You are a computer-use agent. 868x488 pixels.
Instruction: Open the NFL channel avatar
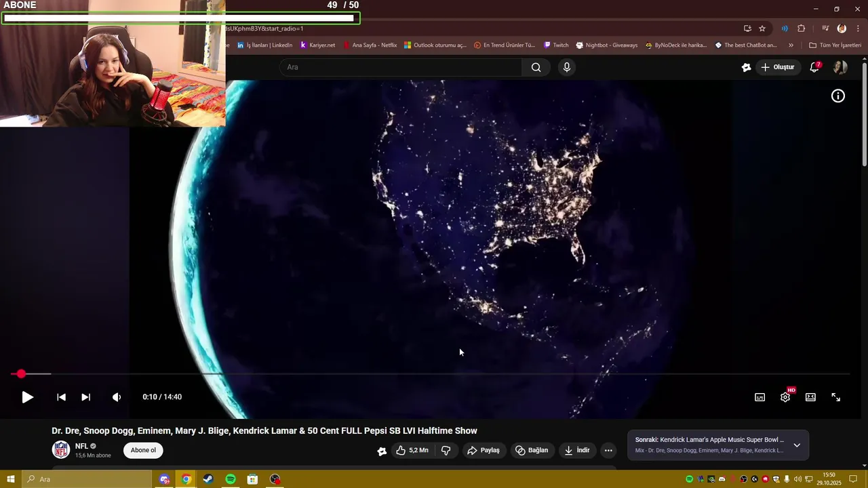61,450
